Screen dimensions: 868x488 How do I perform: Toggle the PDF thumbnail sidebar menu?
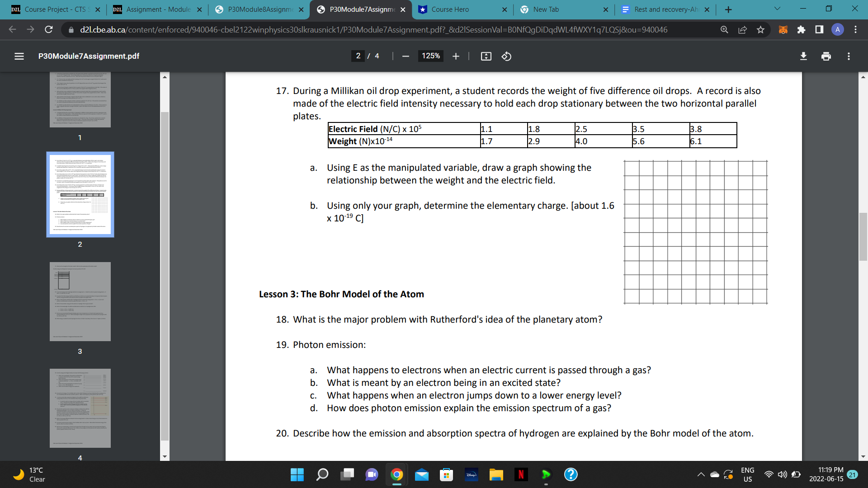[19, 56]
